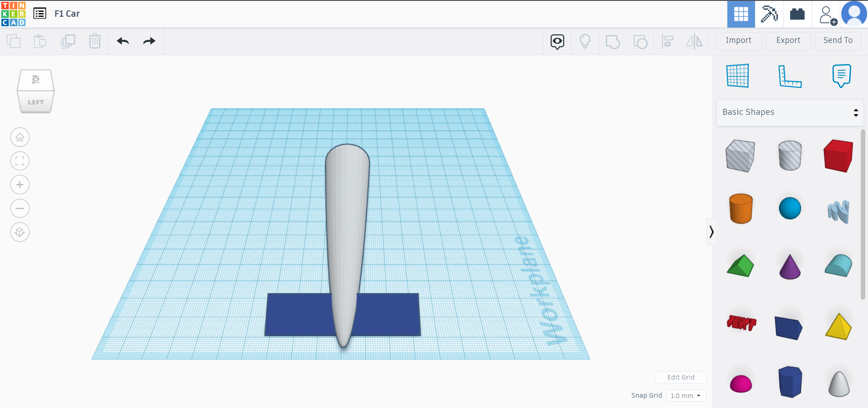Image resolution: width=868 pixels, height=408 pixels.
Task: Pick the blue Sphere shape
Action: [790, 208]
